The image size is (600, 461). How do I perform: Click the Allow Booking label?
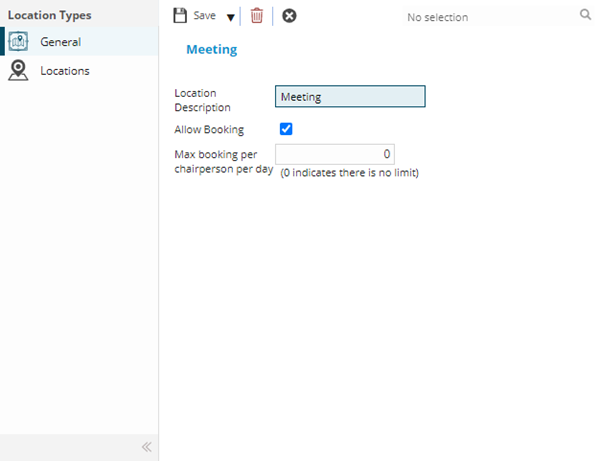point(209,130)
